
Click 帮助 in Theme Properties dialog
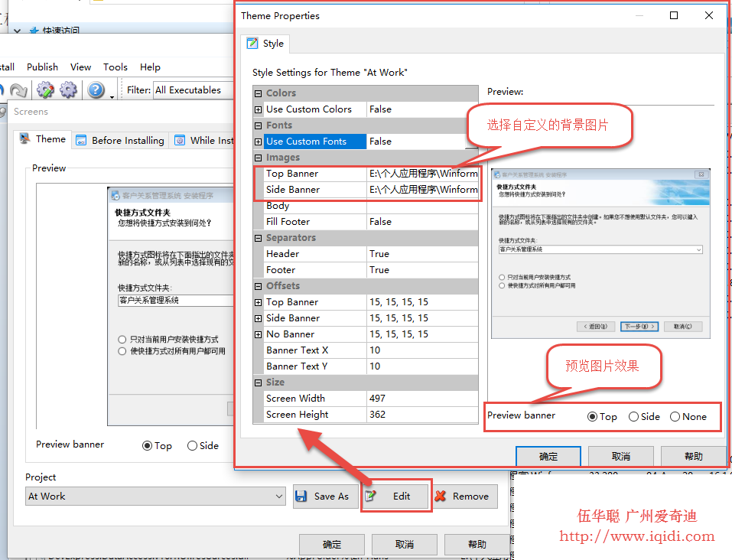[x=694, y=456]
